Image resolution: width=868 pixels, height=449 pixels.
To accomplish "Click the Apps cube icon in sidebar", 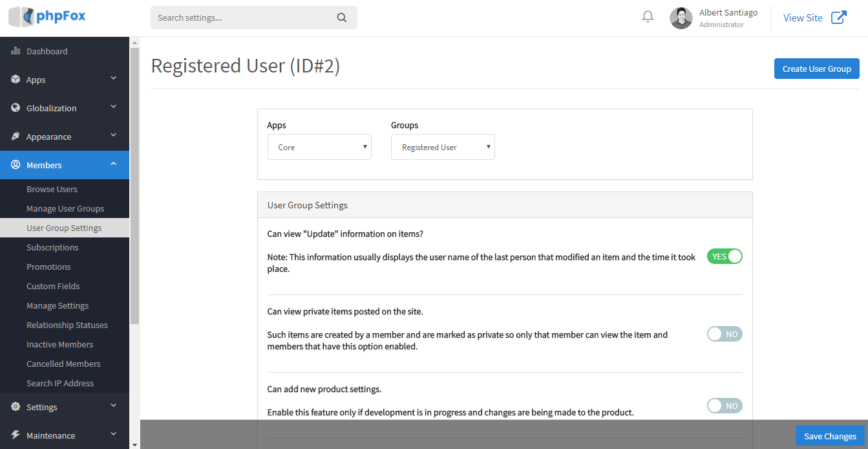I will point(16,80).
